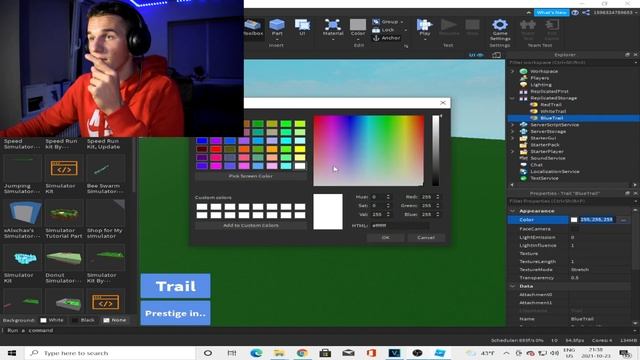Select Lighting in the Explorer tree
Viewport: 640px width, 360px height.
pos(541,84)
